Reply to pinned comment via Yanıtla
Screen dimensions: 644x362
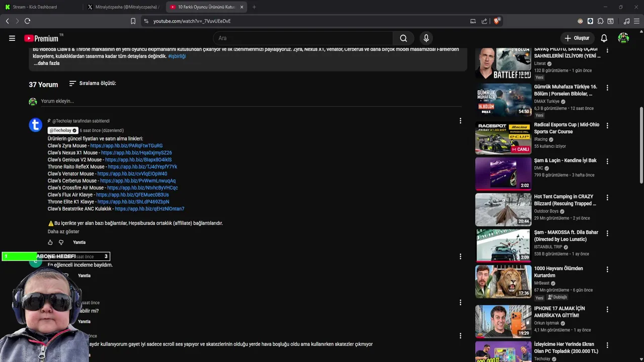click(79, 242)
